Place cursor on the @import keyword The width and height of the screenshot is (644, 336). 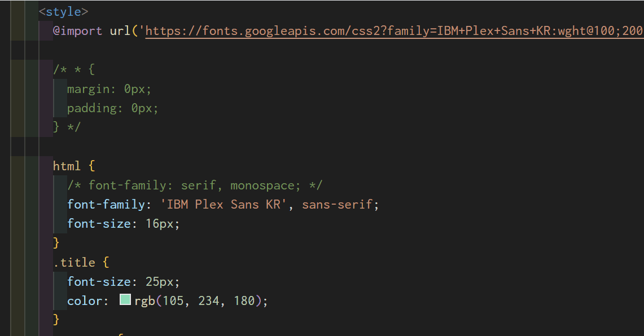click(x=78, y=31)
